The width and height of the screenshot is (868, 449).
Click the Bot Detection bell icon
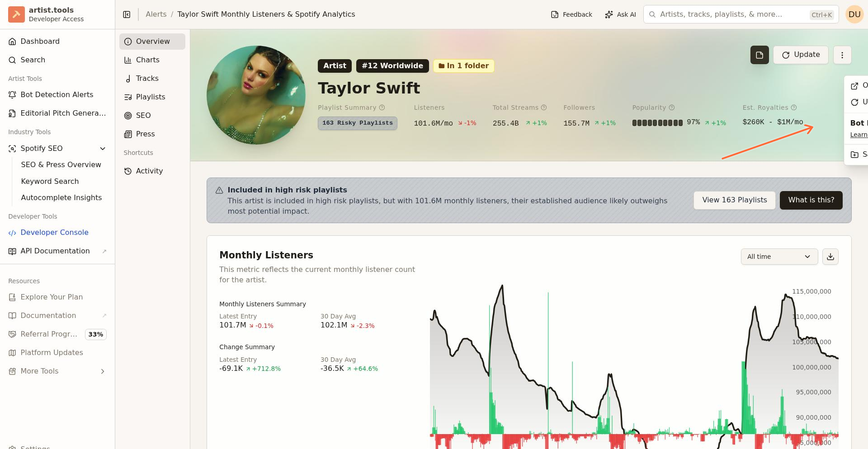click(12, 95)
